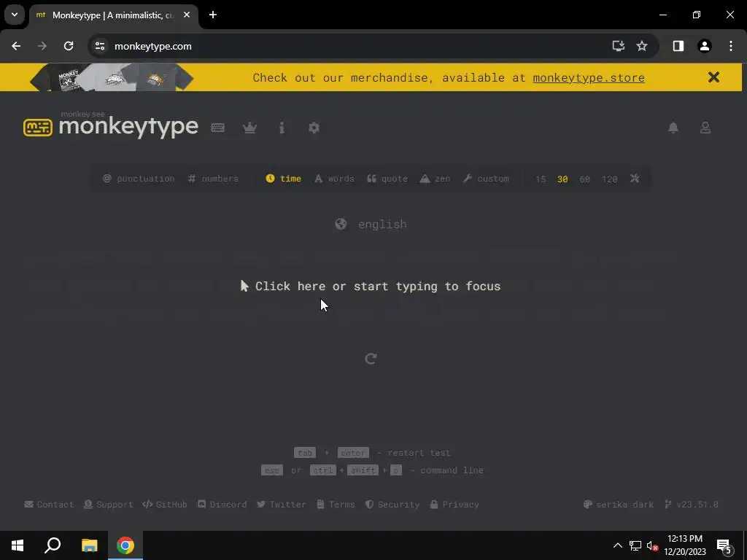Select the Monkeytype browser tab

pyautogui.click(x=114, y=15)
